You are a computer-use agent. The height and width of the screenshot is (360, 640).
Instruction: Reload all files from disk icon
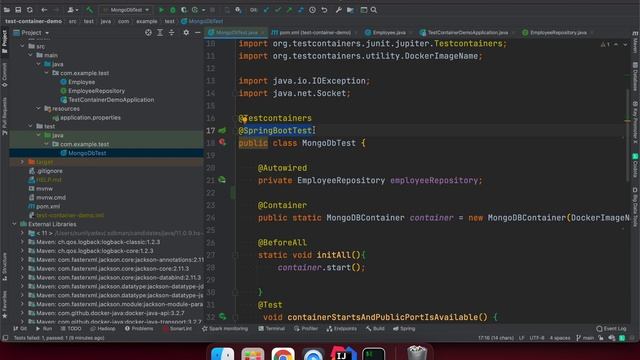pyautogui.click(x=30, y=10)
